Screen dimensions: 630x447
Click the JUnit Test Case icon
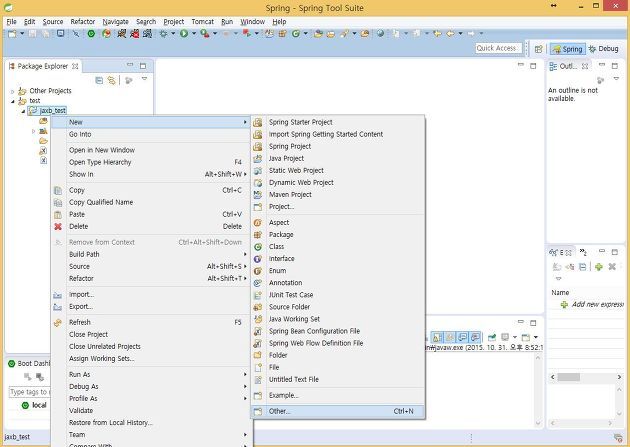258,295
